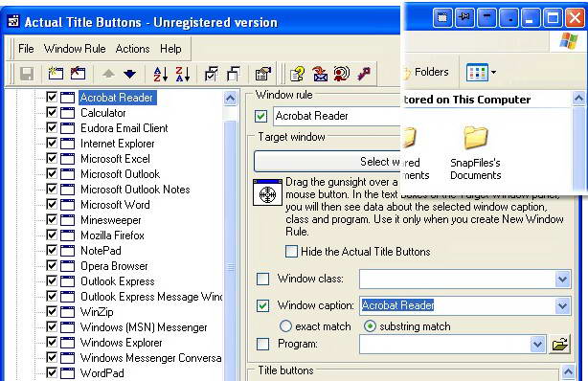
Task: Select the exact match radio button
Action: coord(285,326)
